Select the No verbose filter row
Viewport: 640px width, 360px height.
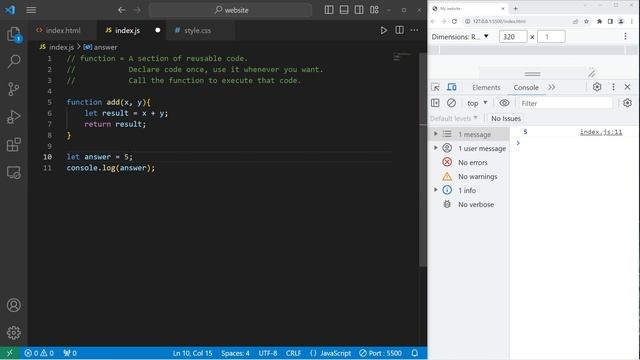(469, 204)
